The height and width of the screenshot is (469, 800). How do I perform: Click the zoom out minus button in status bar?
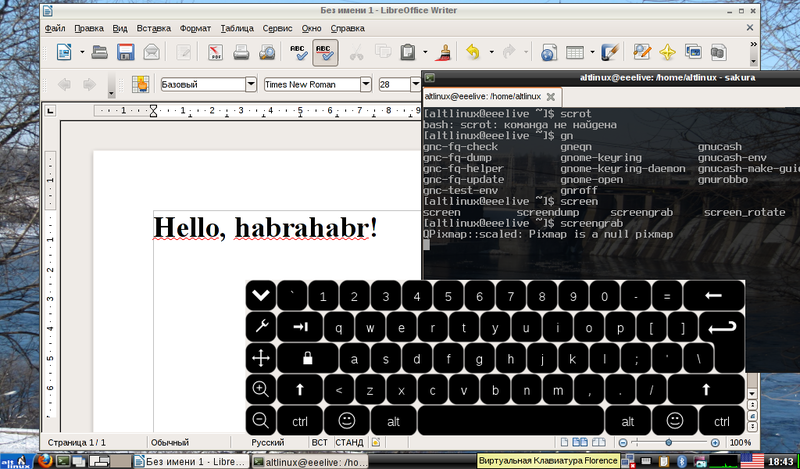(622, 442)
